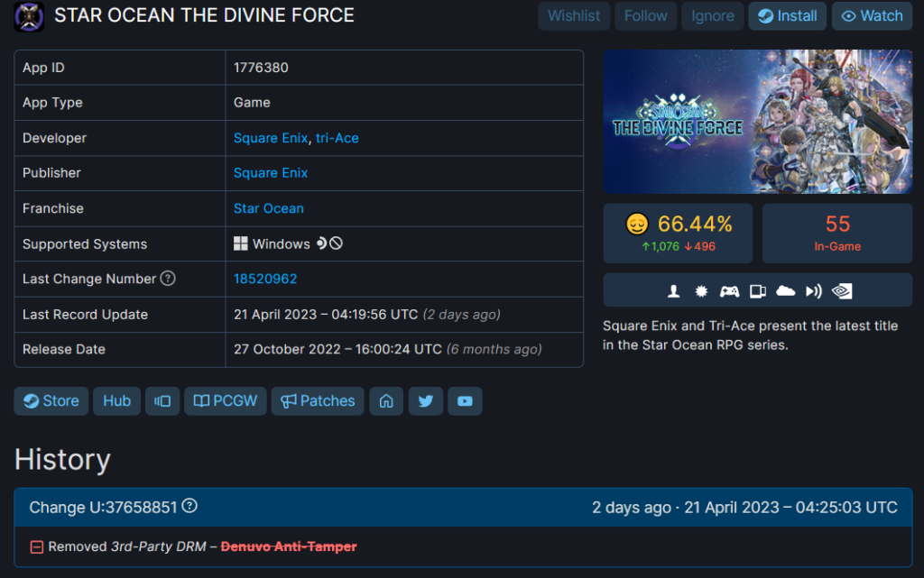The image size is (924, 578).
Task: Click the Steam Deck compatibility icon
Action: click(321, 243)
